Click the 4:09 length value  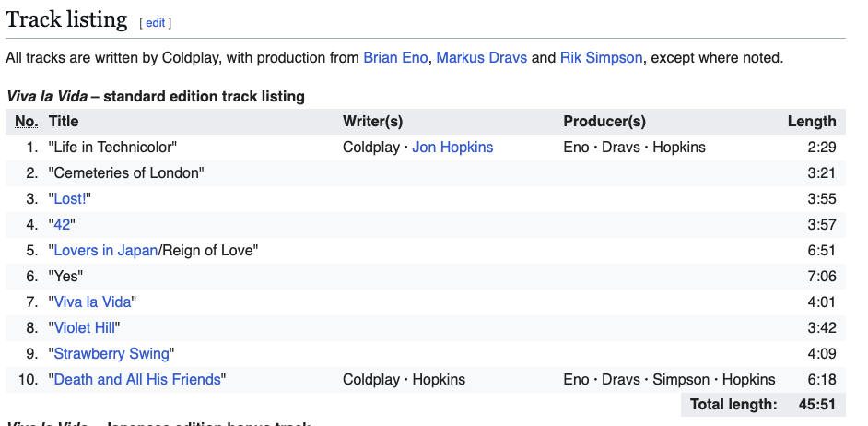[x=822, y=353]
